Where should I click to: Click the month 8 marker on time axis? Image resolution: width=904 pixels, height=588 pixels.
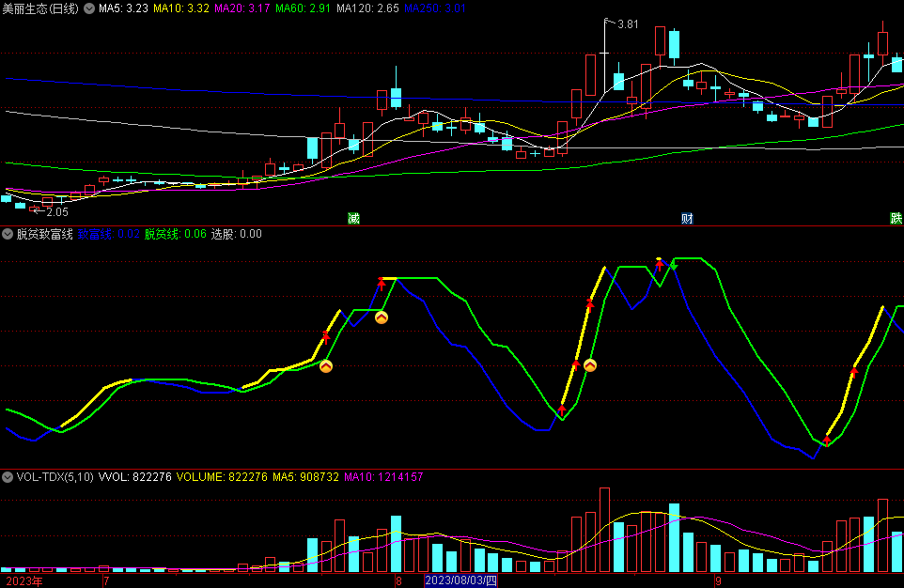click(x=398, y=581)
